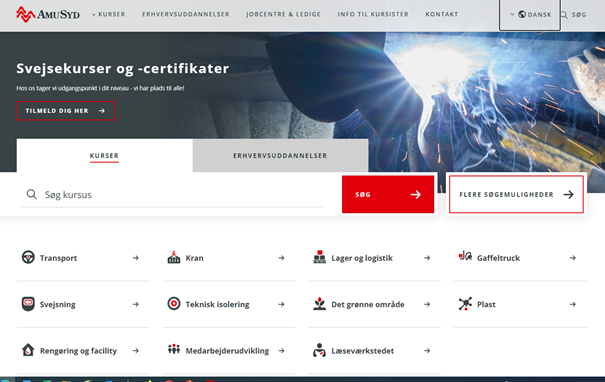Click the arrow next to Det grønne område
This screenshot has width=605, height=382.
(427, 304)
